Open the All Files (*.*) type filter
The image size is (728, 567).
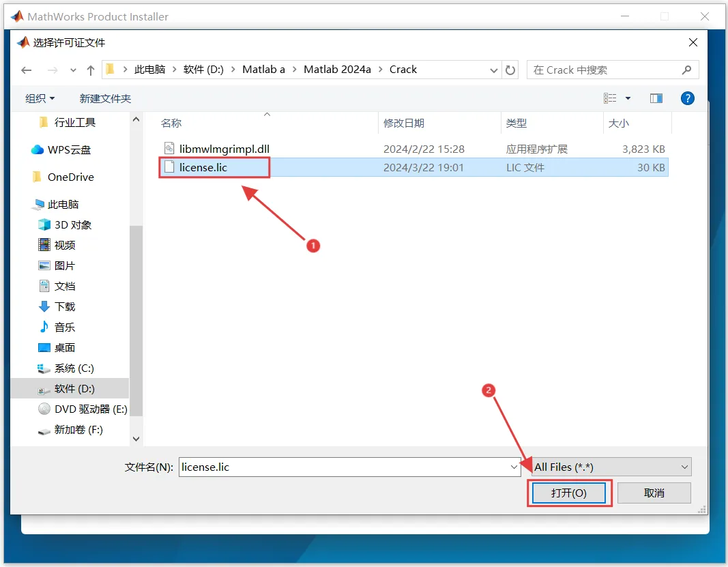click(611, 467)
